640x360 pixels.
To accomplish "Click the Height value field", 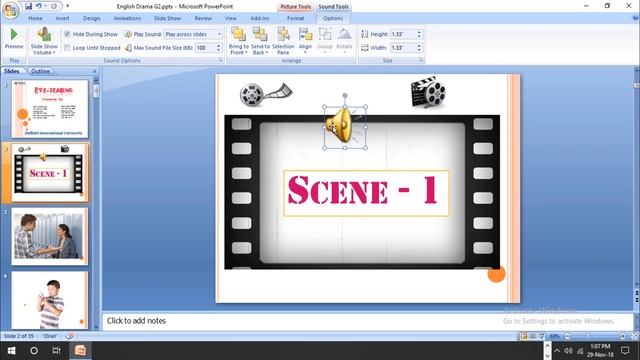I will [x=403, y=34].
